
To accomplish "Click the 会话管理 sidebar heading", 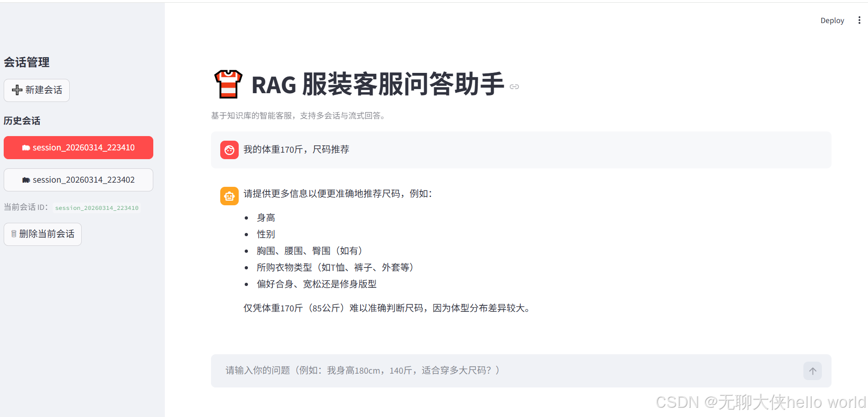I will coord(26,62).
